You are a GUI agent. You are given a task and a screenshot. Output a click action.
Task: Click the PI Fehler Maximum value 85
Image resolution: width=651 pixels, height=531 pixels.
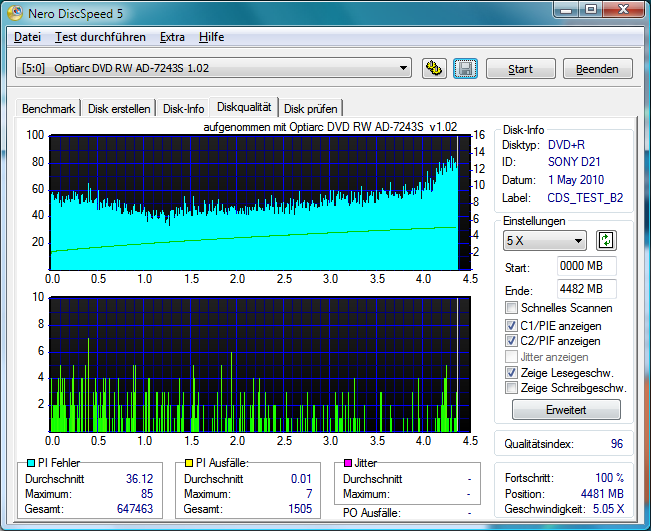[x=147, y=494]
